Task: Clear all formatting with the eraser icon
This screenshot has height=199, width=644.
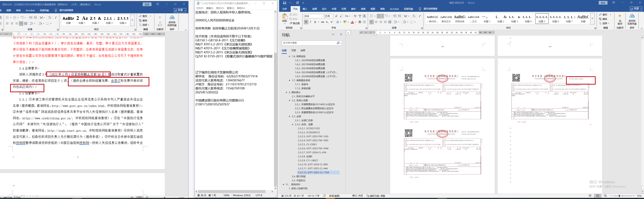Action: tap(355, 16)
